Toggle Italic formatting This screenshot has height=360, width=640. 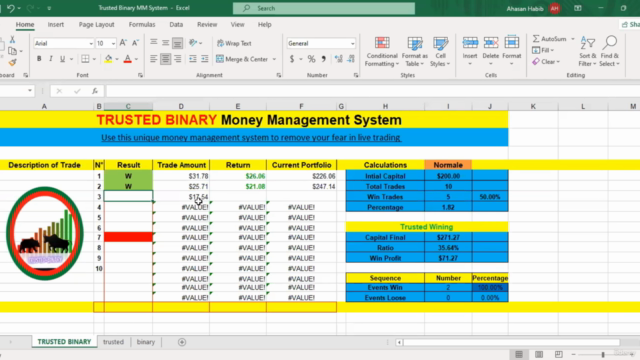pyautogui.click(x=51, y=59)
